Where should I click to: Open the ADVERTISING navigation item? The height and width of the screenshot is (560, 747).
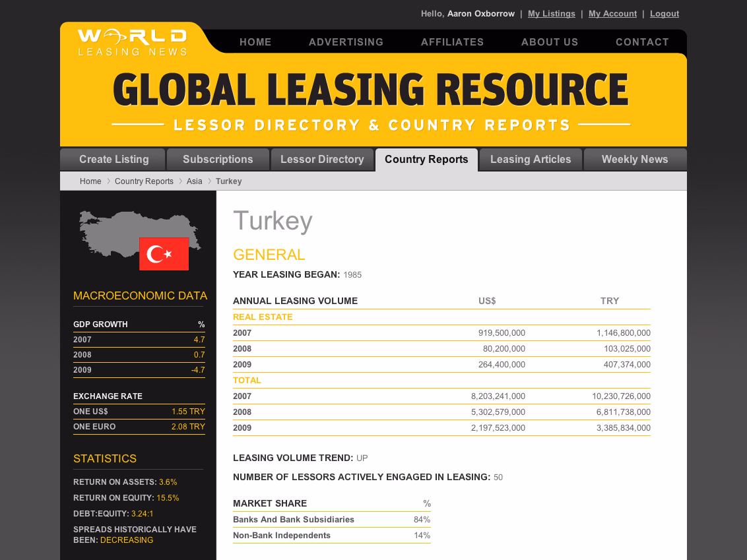346,42
